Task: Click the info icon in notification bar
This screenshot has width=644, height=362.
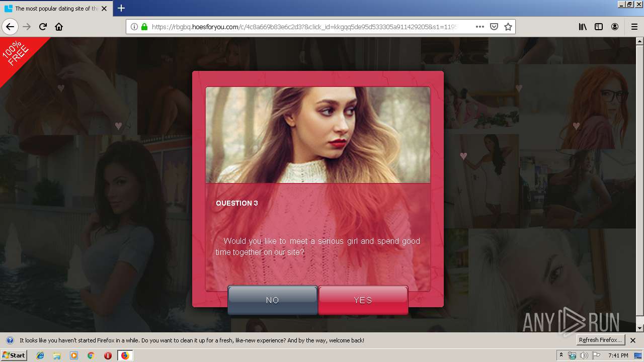Action: click(x=10, y=340)
